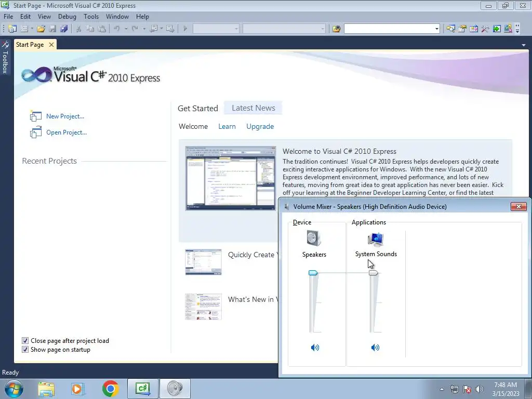
Task: Open the Tools menu
Action: click(91, 16)
